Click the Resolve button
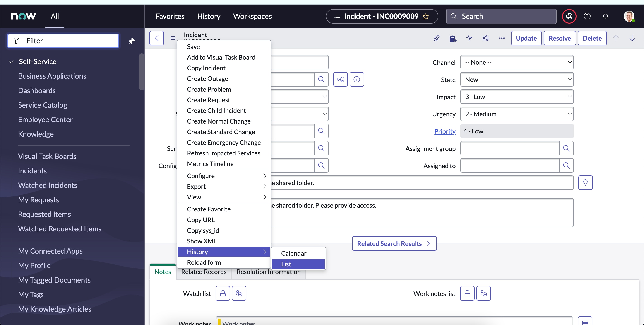This screenshot has width=644, height=325. (x=560, y=38)
